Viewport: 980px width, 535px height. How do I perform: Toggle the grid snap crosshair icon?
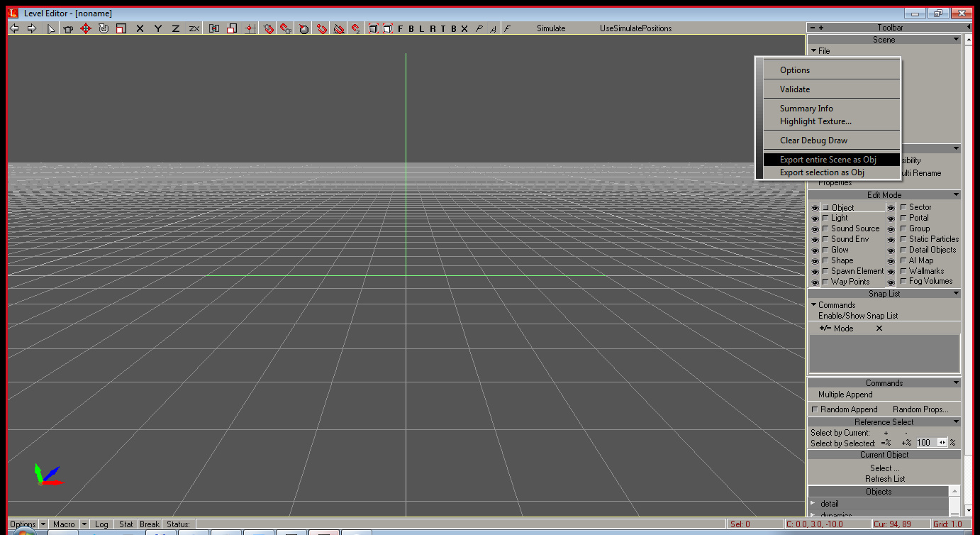(250, 28)
